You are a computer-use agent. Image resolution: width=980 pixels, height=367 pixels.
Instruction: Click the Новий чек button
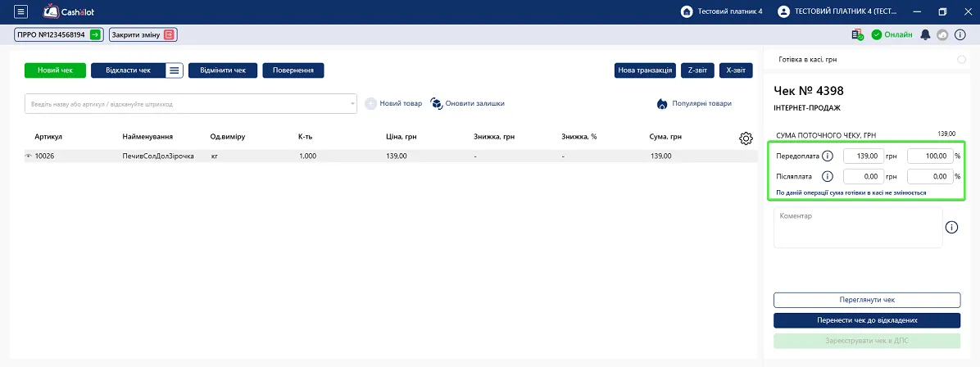55,70
